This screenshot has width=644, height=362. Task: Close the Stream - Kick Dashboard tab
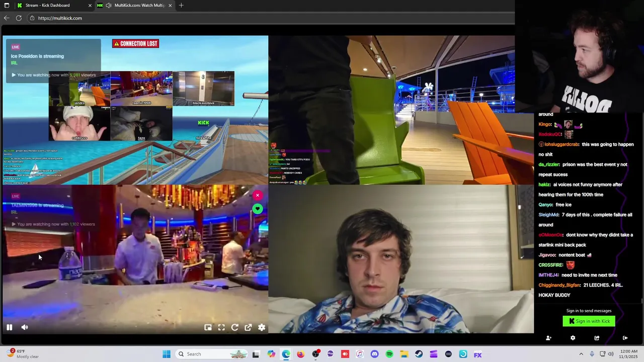click(x=90, y=6)
